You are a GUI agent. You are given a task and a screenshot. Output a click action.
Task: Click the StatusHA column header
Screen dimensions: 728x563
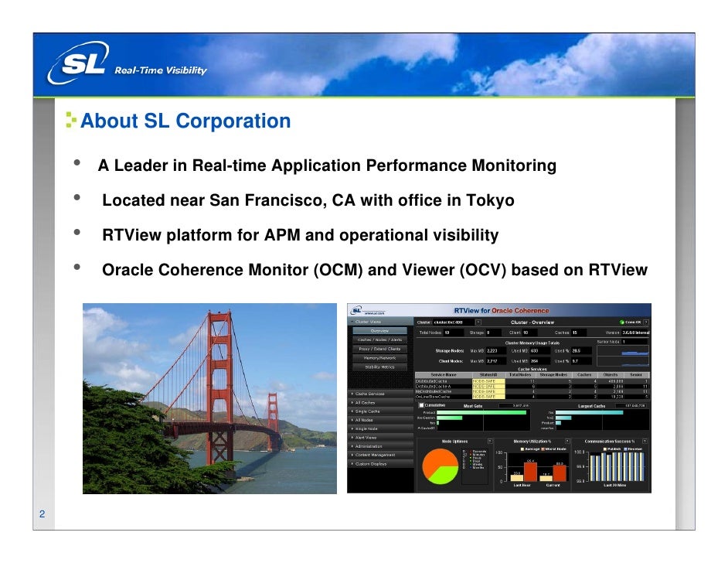pyautogui.click(x=488, y=374)
